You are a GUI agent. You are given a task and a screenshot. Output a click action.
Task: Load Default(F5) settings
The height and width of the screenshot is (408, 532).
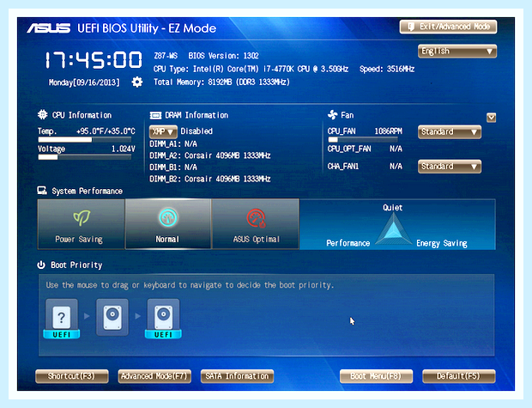click(x=459, y=376)
